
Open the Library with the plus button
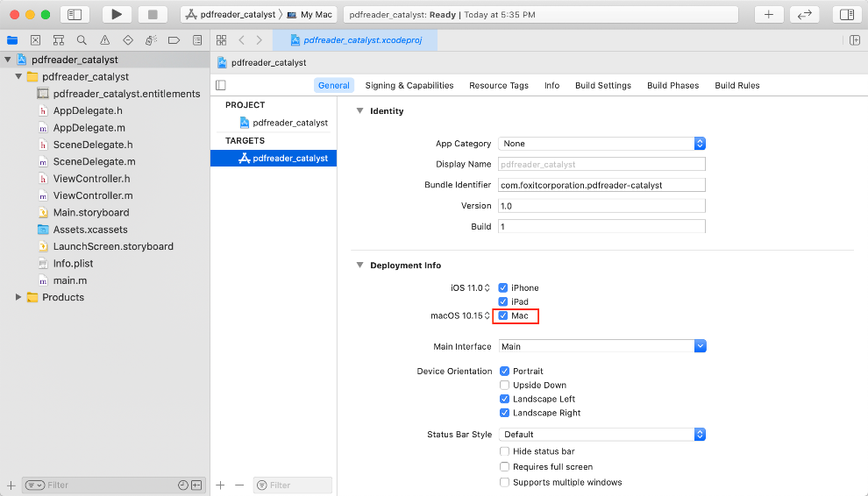point(769,14)
